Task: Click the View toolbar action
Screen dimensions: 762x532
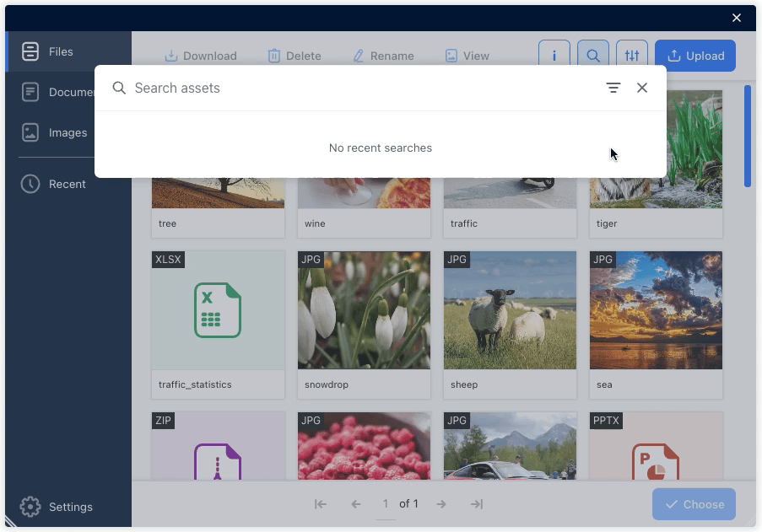Action: point(467,56)
